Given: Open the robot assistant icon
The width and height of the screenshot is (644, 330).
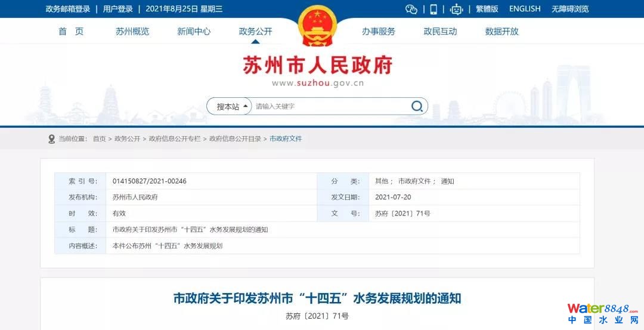Looking at the screenshot, I should pyautogui.click(x=457, y=9).
